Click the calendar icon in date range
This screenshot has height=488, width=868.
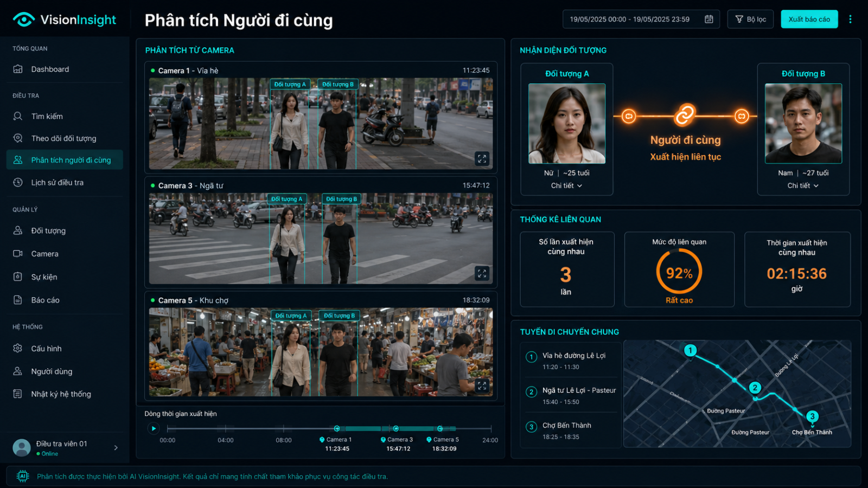(709, 20)
